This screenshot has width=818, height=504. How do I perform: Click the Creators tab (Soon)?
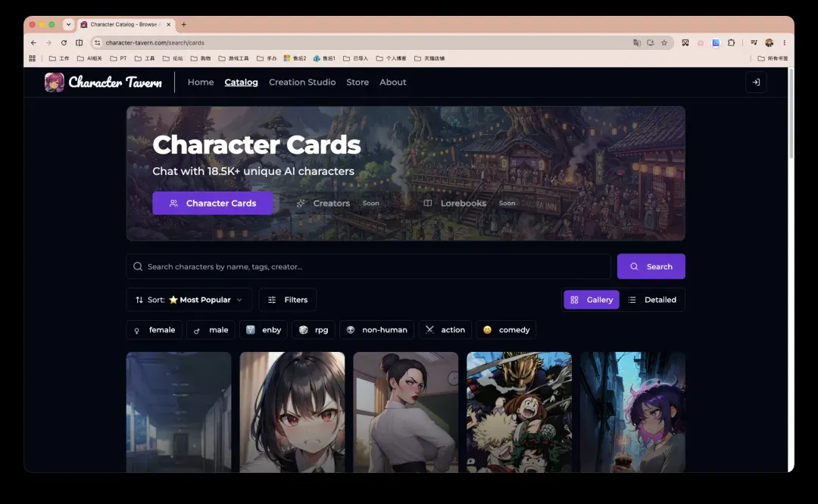[x=338, y=204]
